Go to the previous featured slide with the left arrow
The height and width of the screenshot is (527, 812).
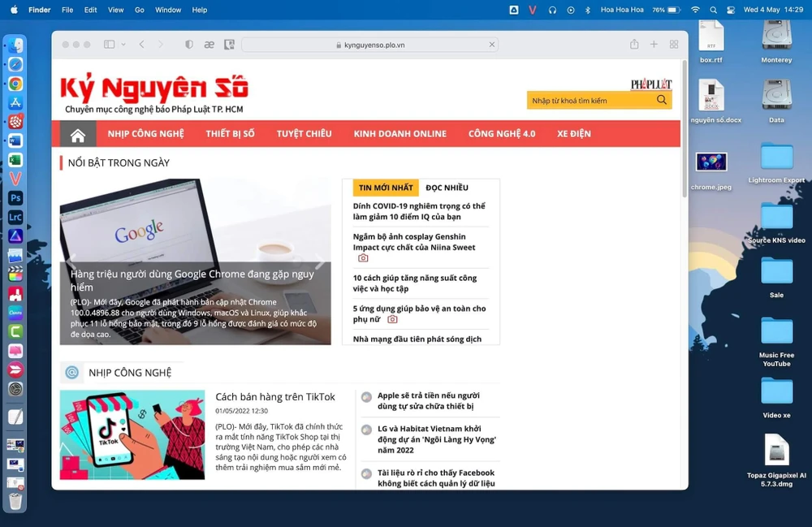pyautogui.click(x=71, y=261)
